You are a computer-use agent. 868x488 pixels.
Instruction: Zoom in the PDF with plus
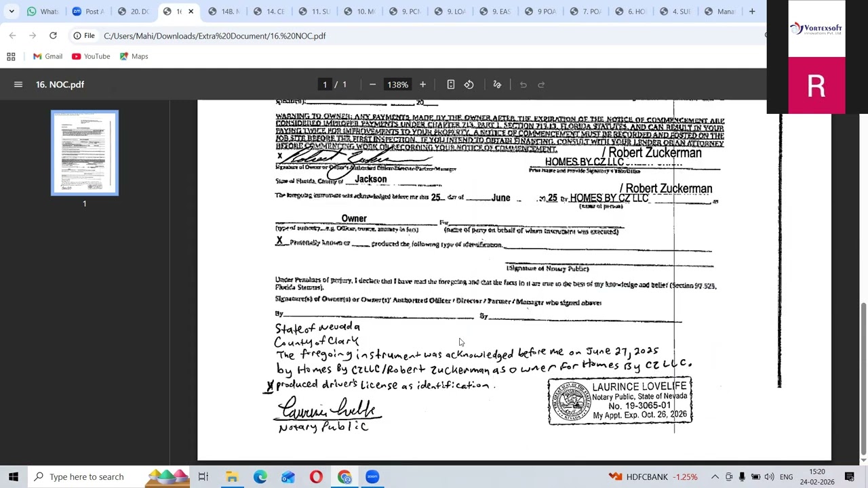(422, 85)
